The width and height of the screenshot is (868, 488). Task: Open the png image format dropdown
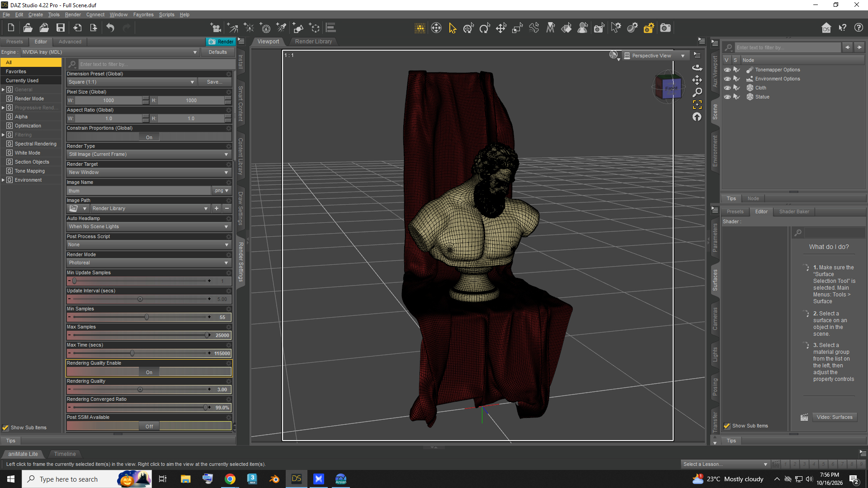coord(222,191)
